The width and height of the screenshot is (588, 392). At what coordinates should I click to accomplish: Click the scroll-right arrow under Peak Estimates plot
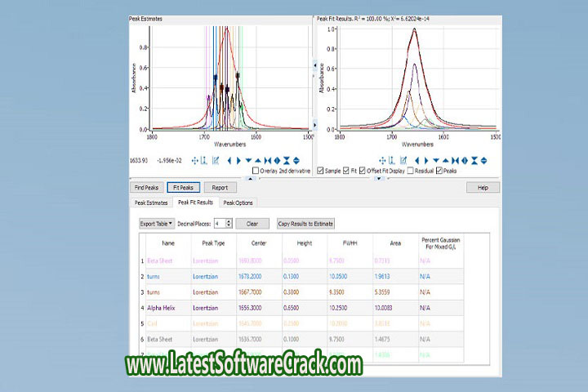(238, 161)
